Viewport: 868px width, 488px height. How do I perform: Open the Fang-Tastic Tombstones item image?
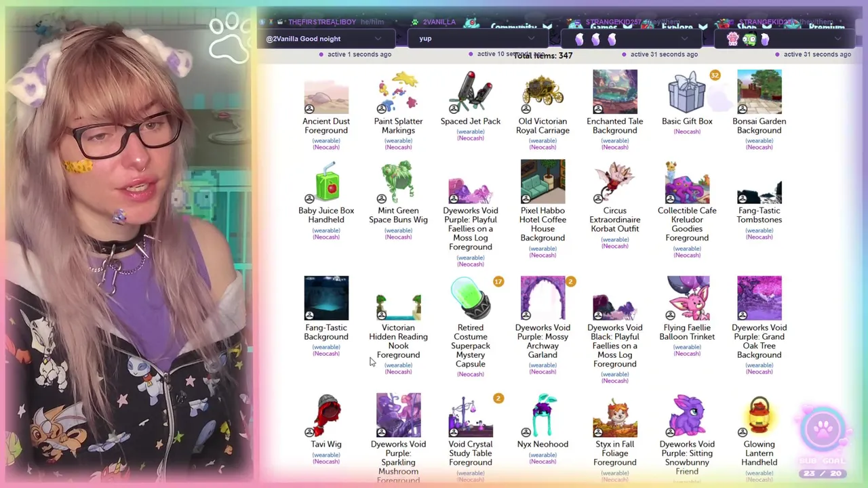[759, 181]
